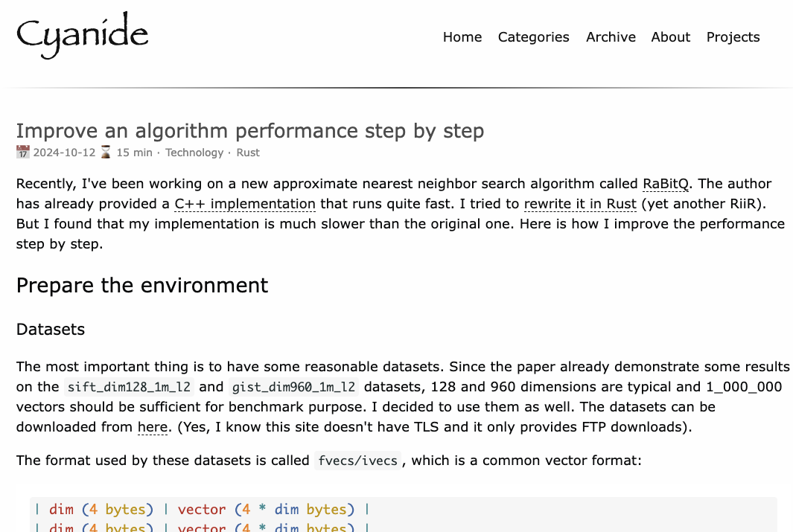Image resolution: width=793 pixels, height=532 pixels.
Task: Click the Cyanide site logo
Action: click(x=82, y=35)
